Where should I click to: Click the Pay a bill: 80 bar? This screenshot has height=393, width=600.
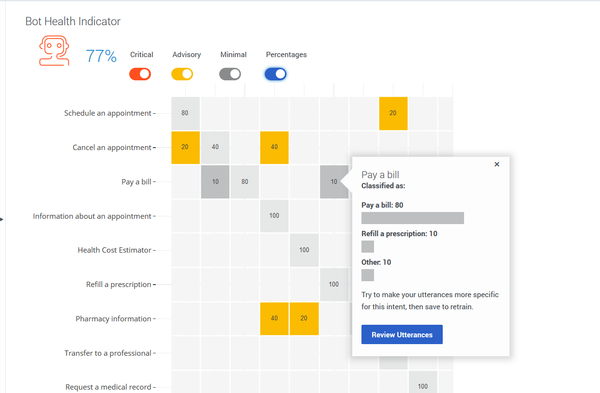point(412,218)
